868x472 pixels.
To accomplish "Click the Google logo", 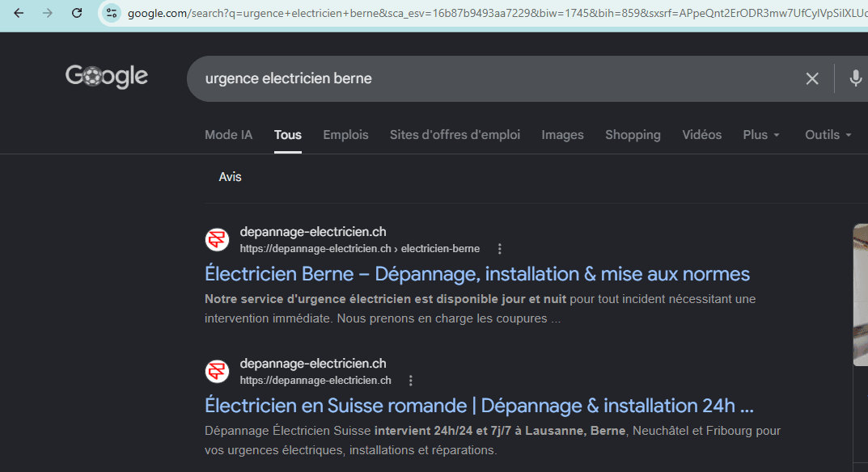I will coord(107,76).
